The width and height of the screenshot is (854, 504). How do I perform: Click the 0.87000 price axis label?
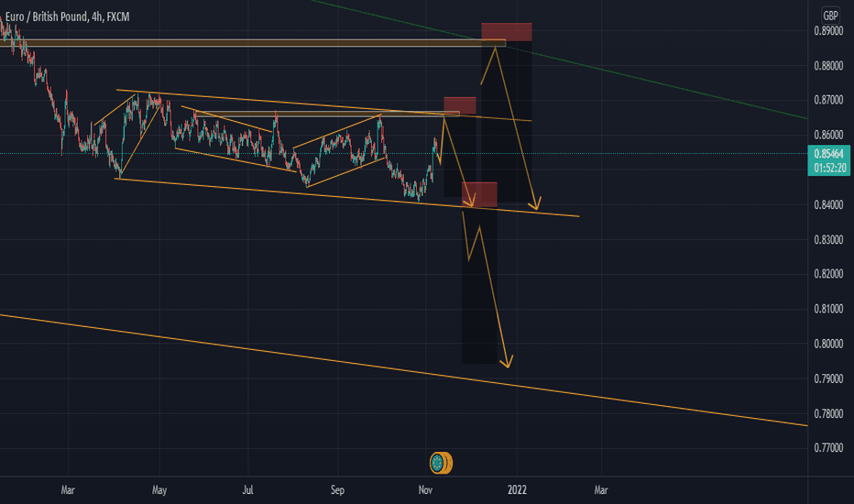coord(828,100)
